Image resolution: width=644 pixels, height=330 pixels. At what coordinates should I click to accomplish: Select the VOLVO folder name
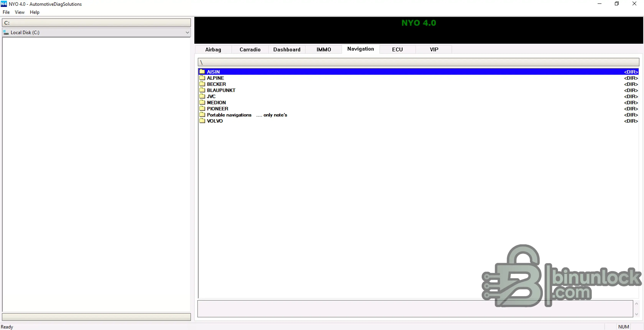215,121
